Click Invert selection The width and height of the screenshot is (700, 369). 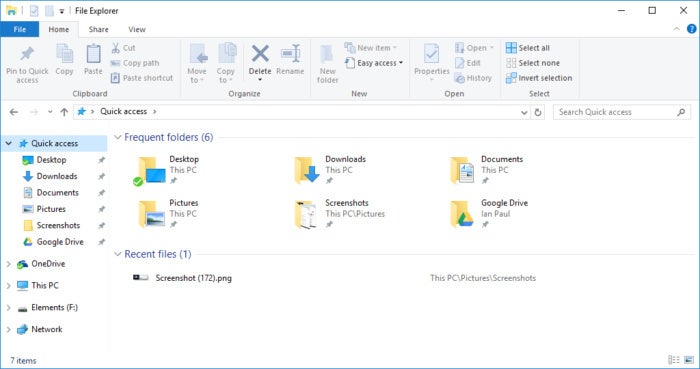click(x=539, y=78)
